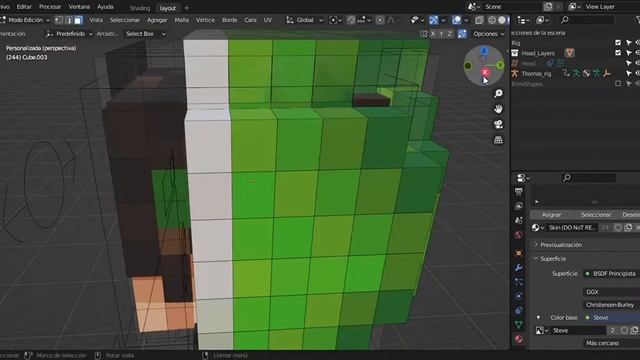Open Object Data green triangle tab

(x=519, y=325)
